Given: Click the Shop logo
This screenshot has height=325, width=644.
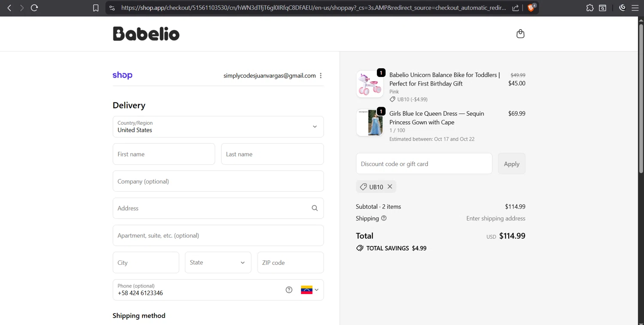Looking at the screenshot, I should click(x=122, y=75).
